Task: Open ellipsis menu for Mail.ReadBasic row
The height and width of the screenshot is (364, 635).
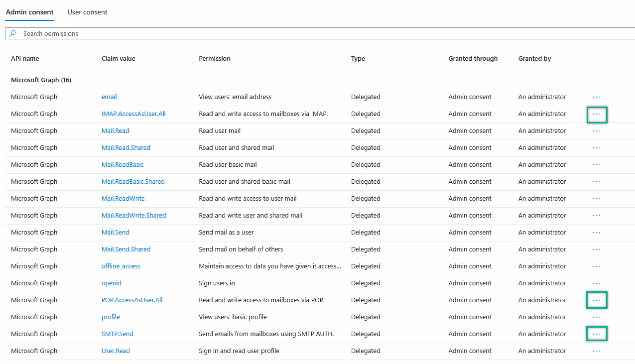Action: pos(596,165)
